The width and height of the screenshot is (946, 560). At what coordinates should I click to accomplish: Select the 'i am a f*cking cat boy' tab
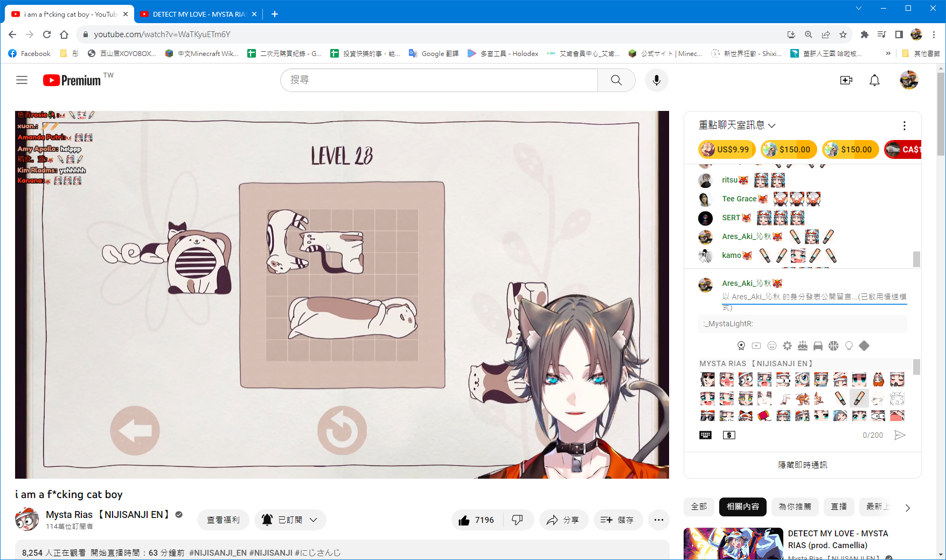(x=69, y=15)
